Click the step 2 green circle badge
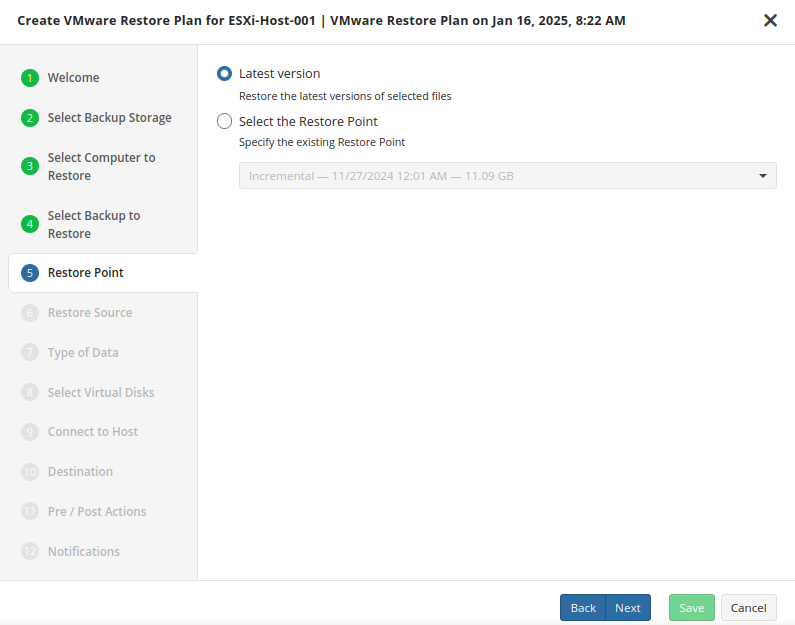The width and height of the screenshot is (795, 625). 30,118
